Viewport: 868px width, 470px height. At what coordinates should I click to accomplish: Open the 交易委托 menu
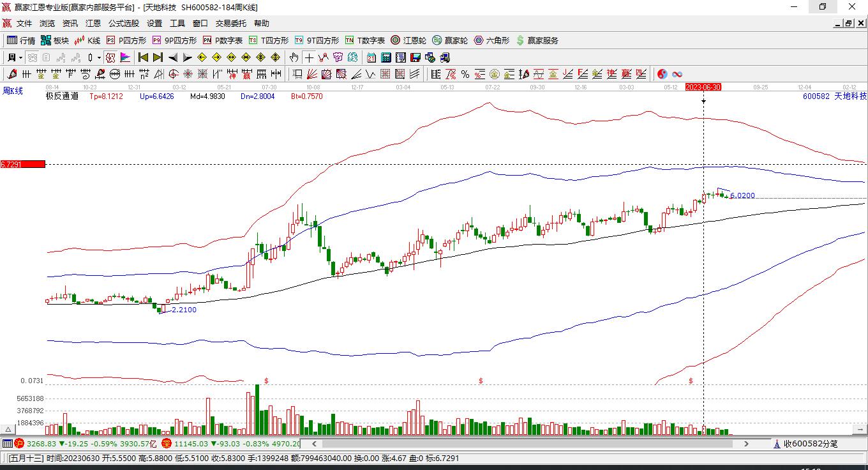coord(230,24)
